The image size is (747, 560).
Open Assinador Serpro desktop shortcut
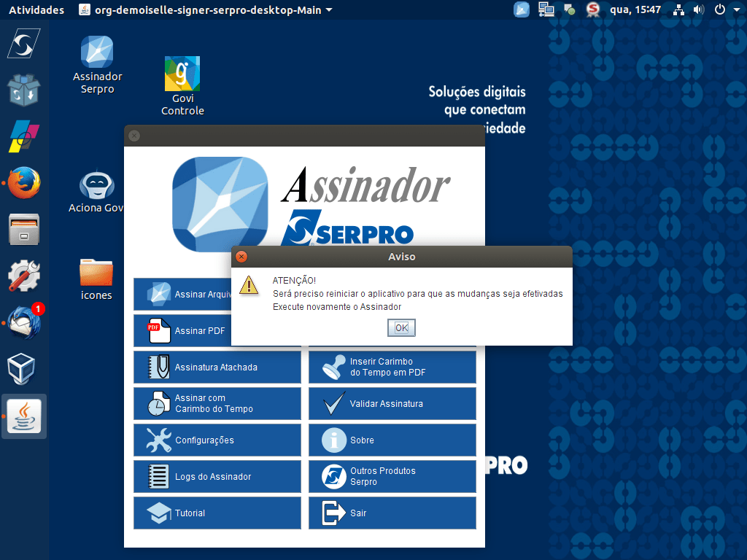coord(97,65)
